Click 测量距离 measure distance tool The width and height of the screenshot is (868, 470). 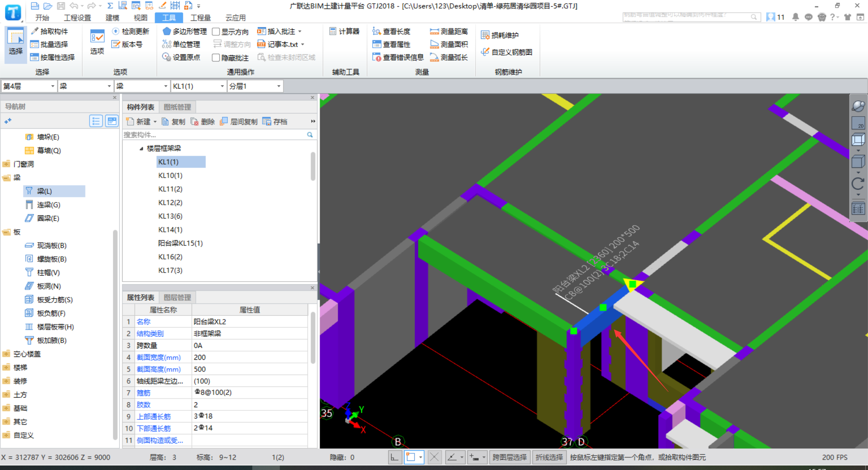449,31
